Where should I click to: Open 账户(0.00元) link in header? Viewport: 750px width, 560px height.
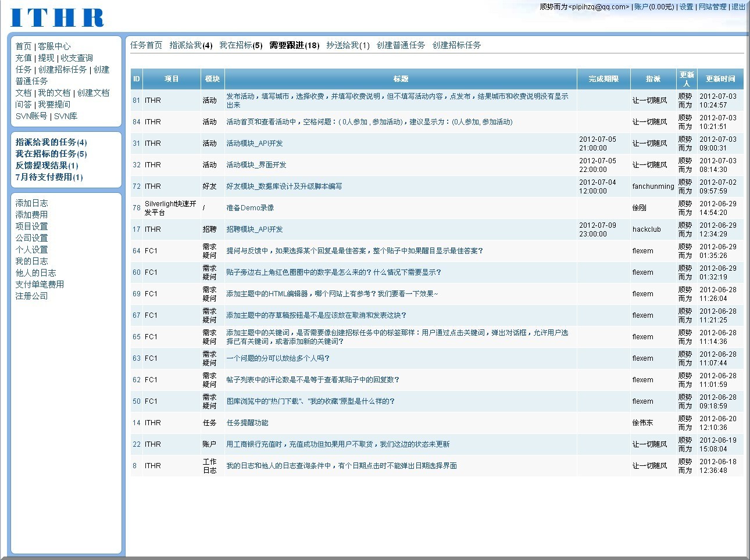[x=654, y=7]
